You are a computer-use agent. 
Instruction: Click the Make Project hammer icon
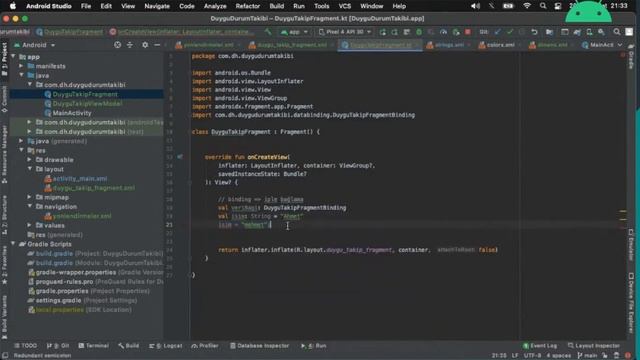tap(268, 32)
